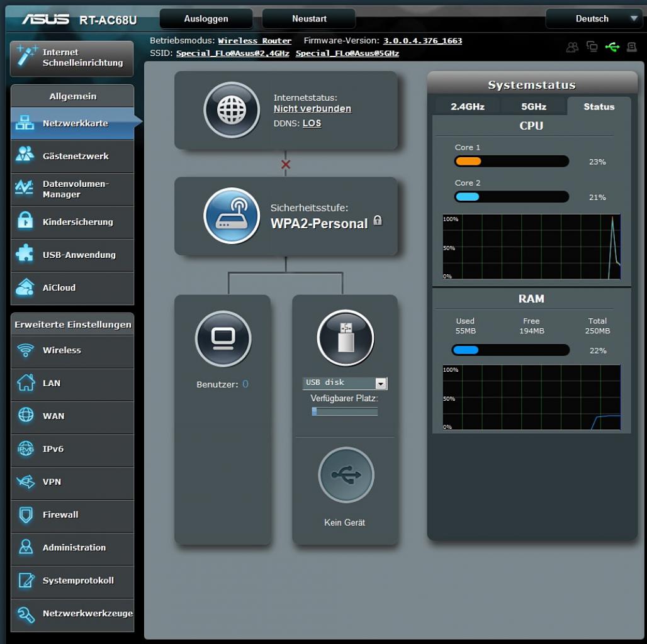Click the Kein Gerät label

[x=344, y=523]
